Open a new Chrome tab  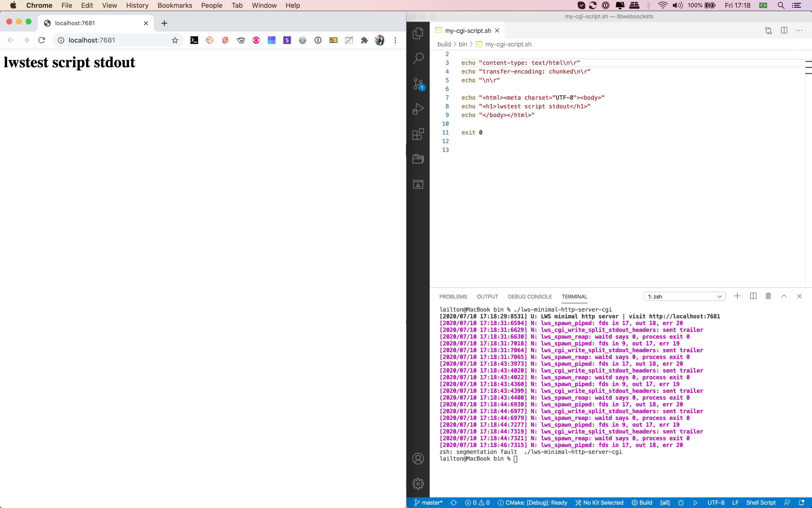click(164, 23)
